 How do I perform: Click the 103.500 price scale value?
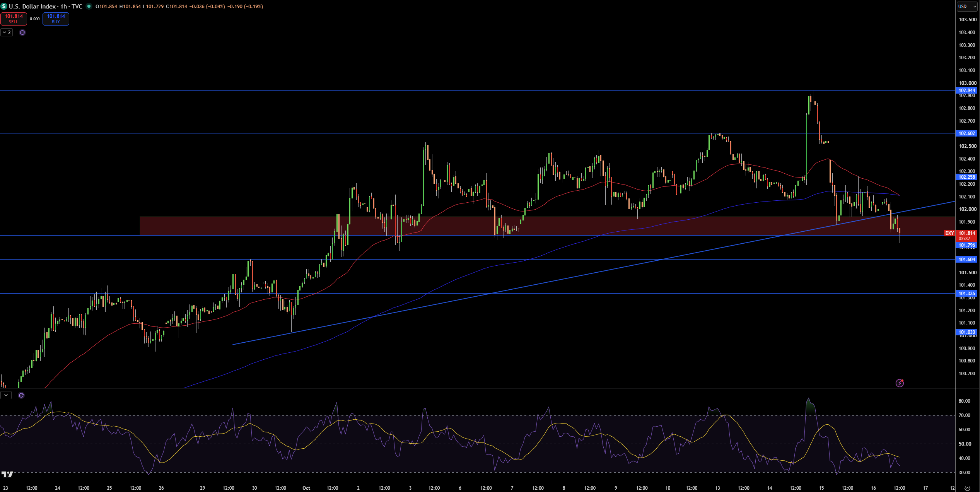point(967,20)
